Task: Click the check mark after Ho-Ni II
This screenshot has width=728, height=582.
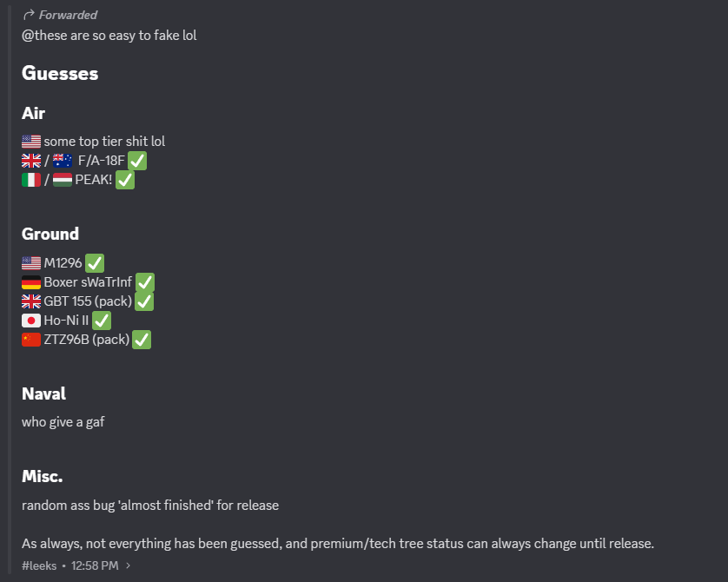Action: [102, 321]
